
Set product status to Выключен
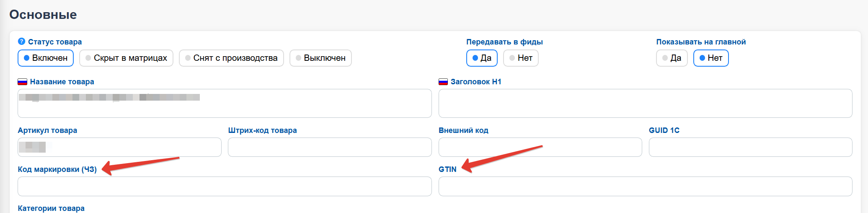(x=320, y=58)
